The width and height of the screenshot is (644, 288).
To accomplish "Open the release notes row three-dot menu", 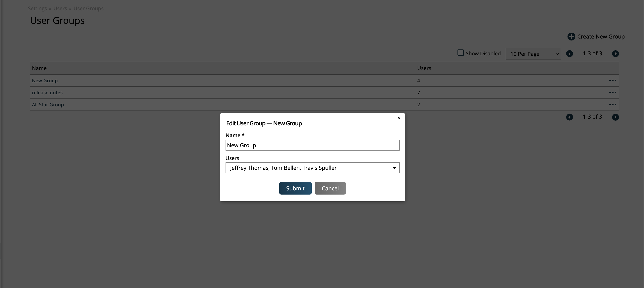I will tap(612, 93).
